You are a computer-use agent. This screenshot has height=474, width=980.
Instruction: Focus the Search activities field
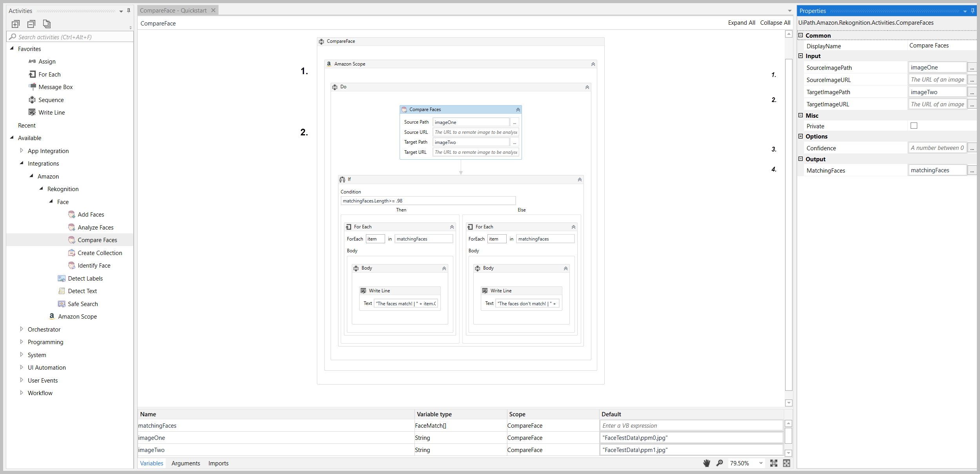tap(71, 37)
